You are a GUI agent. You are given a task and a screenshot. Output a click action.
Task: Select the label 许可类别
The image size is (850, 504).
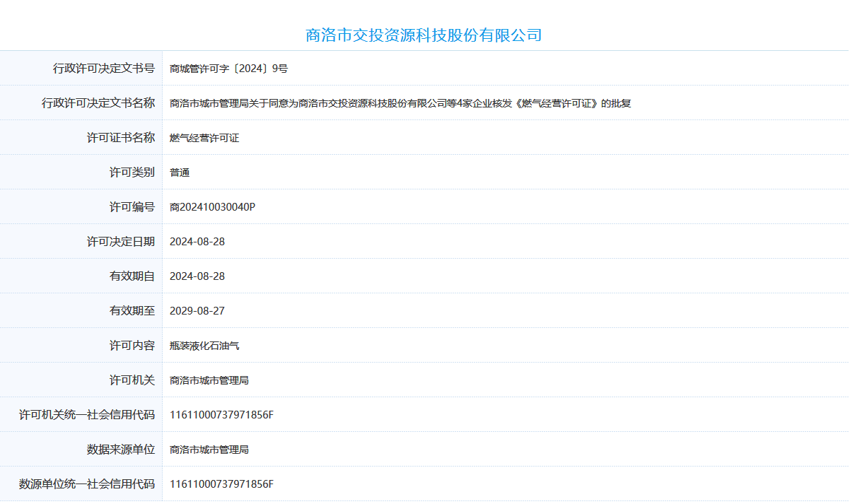point(132,172)
